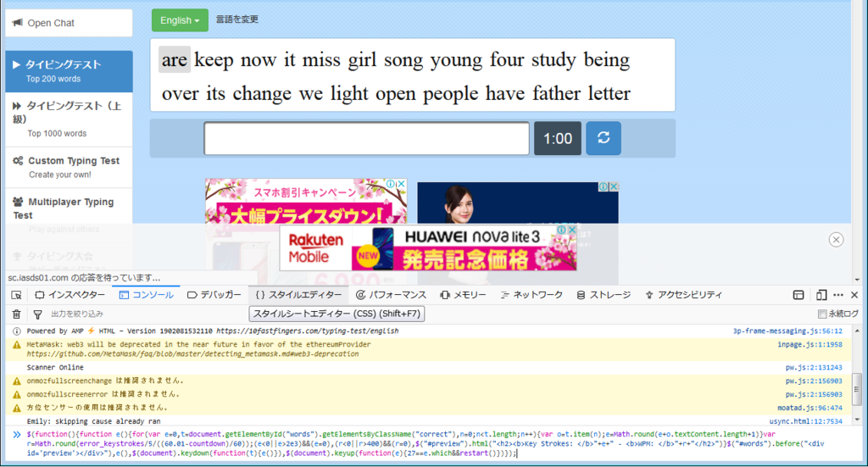Click the blue reload words button
Viewport: 868px width, 467px height.
[x=604, y=138]
